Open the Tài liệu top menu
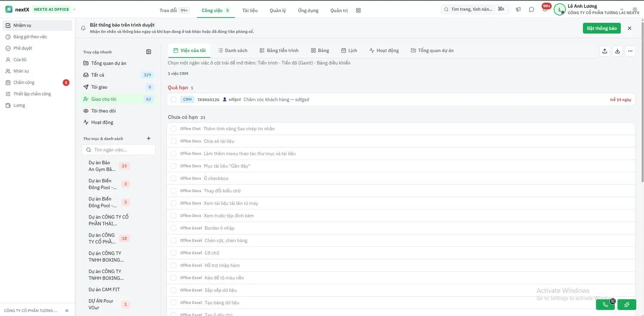Screen dimensions: 644x316 point(250,10)
